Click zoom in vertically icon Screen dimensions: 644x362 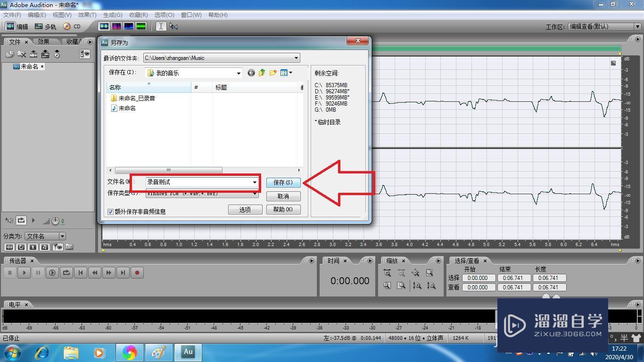(417, 286)
